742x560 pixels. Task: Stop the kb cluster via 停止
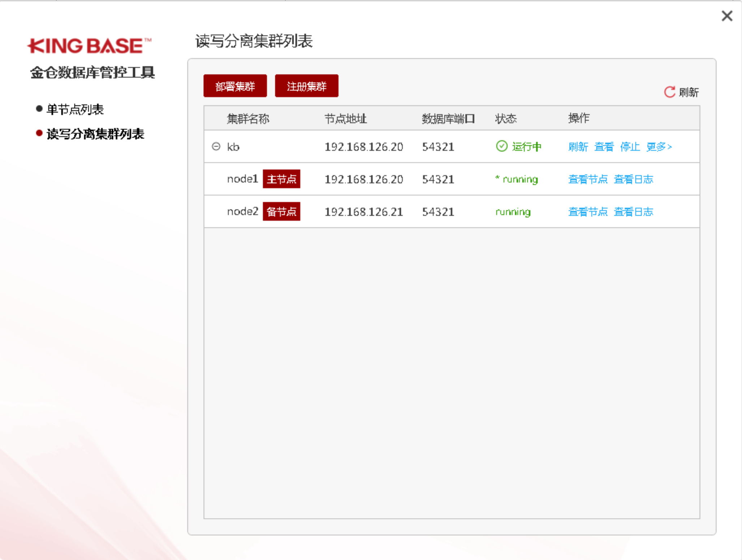[630, 147]
